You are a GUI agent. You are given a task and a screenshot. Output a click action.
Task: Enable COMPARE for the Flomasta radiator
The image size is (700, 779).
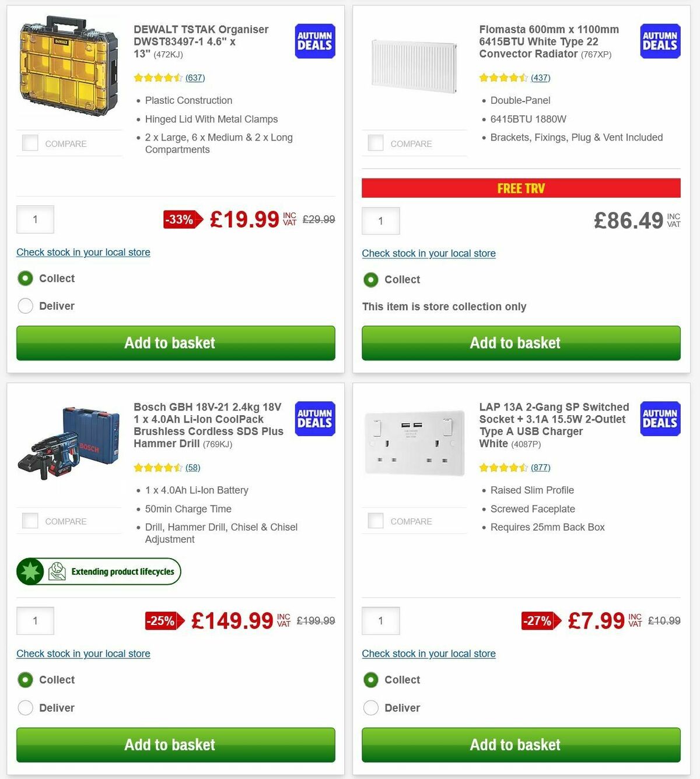[375, 142]
